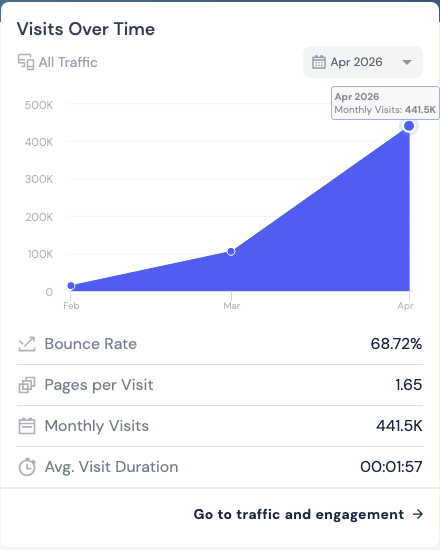Click the Monthly Visits row label
The height and width of the screenshot is (550, 440).
[x=97, y=426]
